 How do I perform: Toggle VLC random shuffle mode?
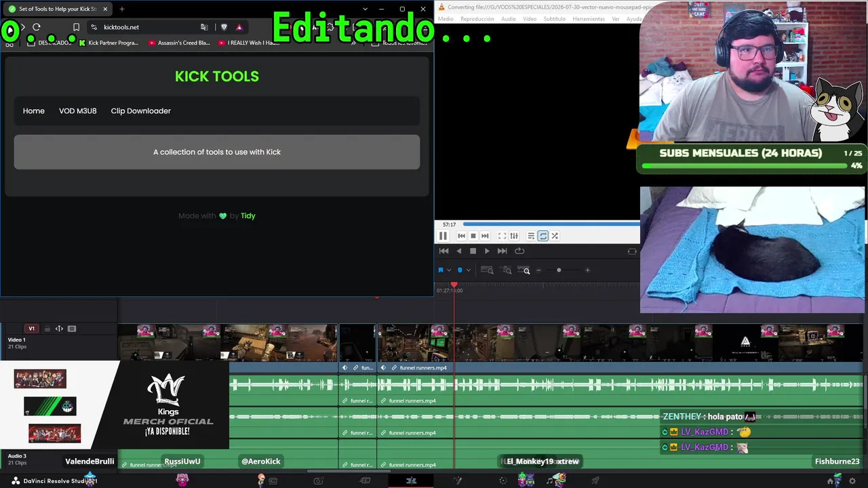(555, 236)
